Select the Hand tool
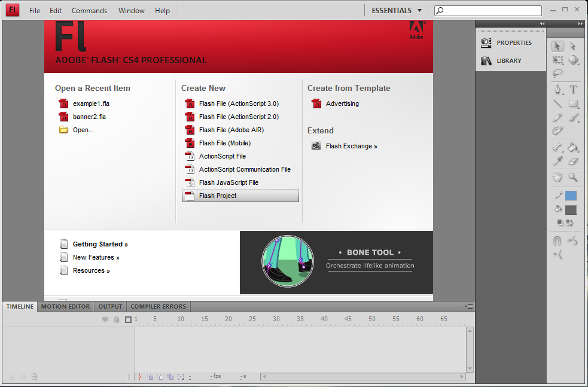 tap(557, 177)
